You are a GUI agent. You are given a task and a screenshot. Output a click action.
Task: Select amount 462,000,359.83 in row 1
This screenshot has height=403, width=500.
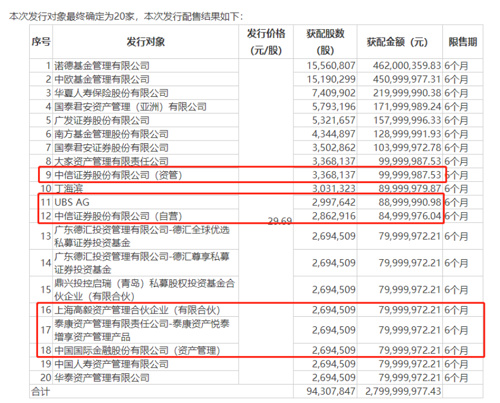click(407, 66)
